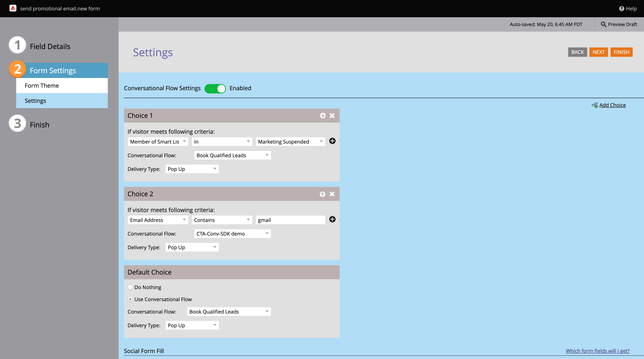644x359 pixels.
Task: Disable the Conversational Flow Settings toggle
Action: tap(215, 89)
